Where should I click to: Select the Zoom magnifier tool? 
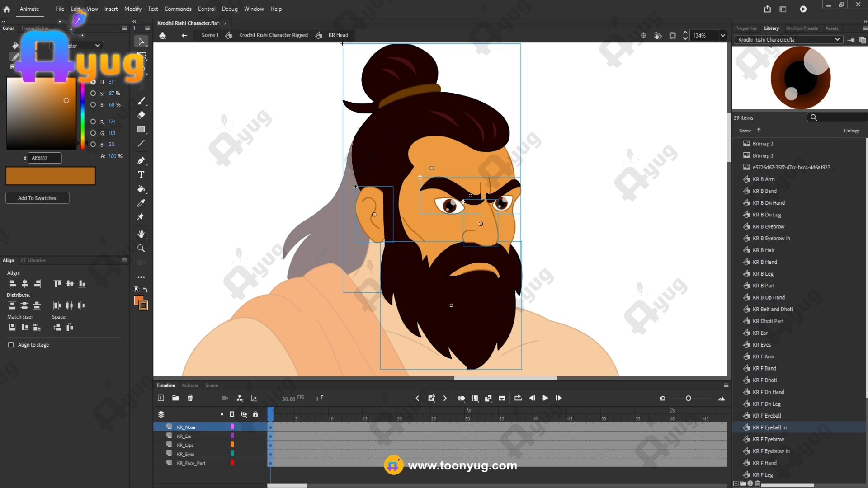click(141, 249)
